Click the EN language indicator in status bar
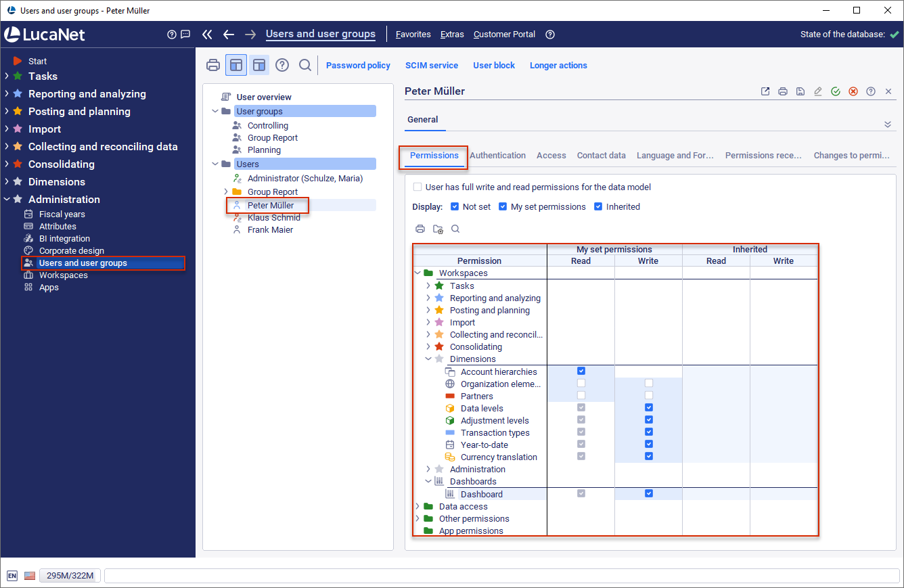904x588 pixels. (12, 576)
